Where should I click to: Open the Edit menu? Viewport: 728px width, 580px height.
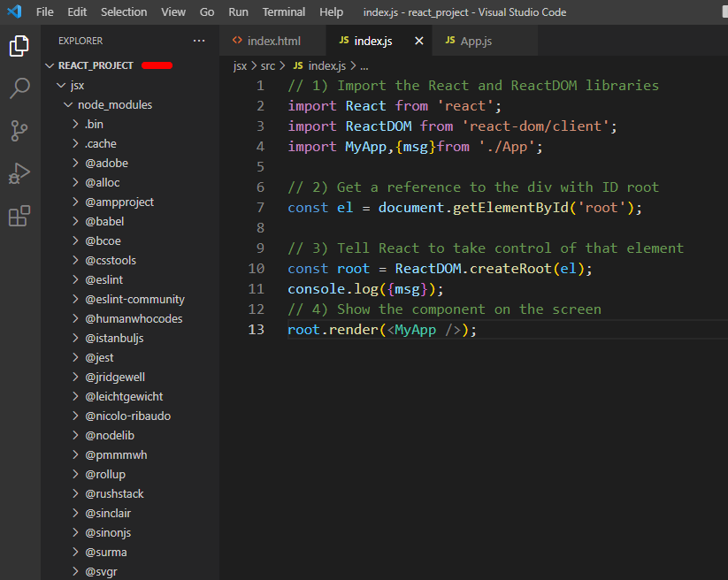pyautogui.click(x=77, y=12)
